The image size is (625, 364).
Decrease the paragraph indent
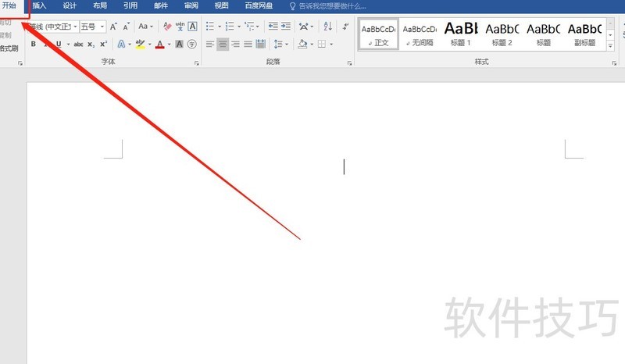point(273,27)
